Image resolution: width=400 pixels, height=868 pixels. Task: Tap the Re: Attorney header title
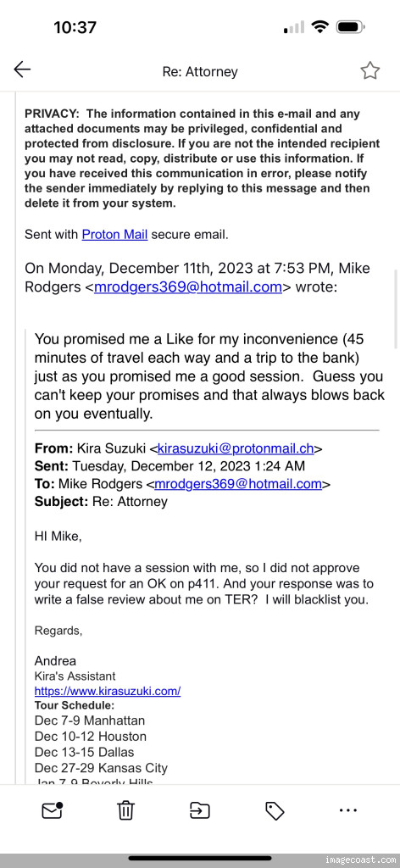(x=200, y=71)
